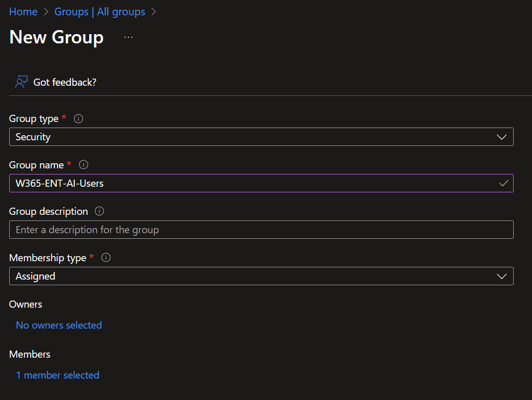Screen dimensions: 532x400
Task: Click the New Group page heading
Action: [57, 37]
